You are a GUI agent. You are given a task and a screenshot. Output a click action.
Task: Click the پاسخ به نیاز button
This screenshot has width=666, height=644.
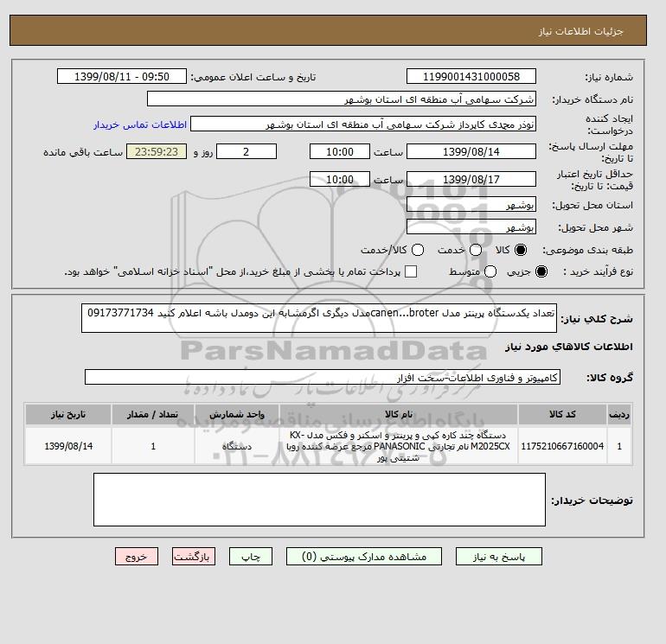(x=499, y=556)
